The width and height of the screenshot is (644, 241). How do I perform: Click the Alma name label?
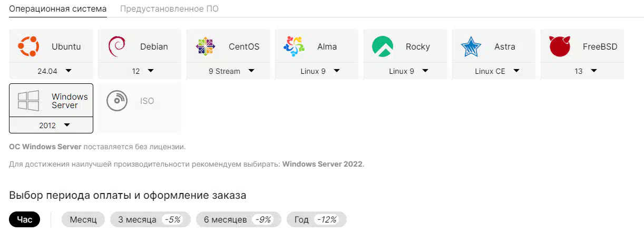[x=327, y=46]
